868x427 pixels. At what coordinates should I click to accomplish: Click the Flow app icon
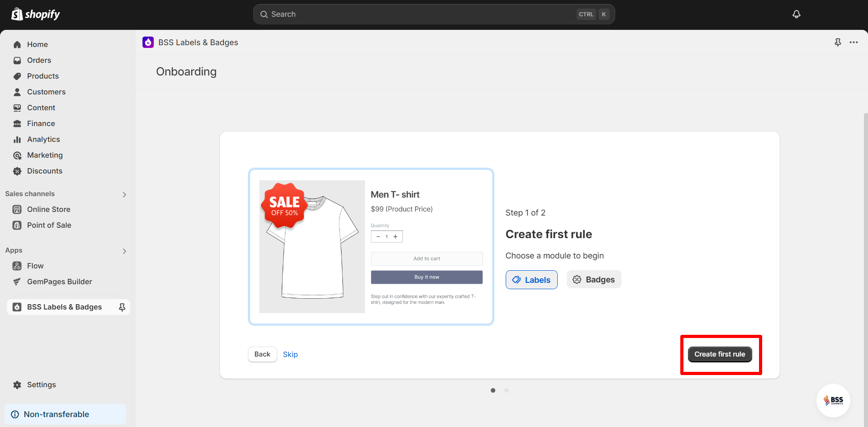(x=17, y=266)
